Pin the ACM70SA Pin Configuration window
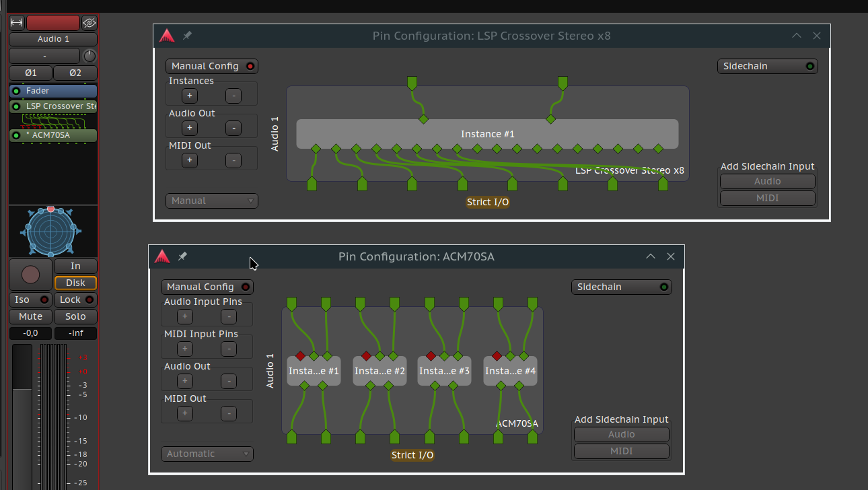 pyautogui.click(x=182, y=256)
